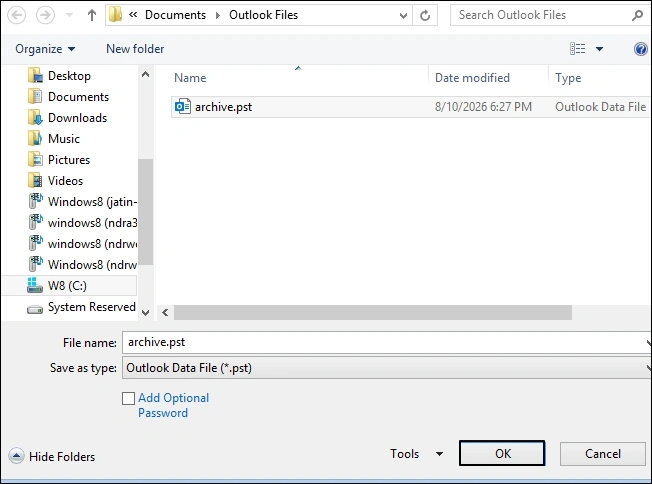652x484 pixels.
Task: Open the recent locations dropdown arrow
Action: (x=69, y=15)
